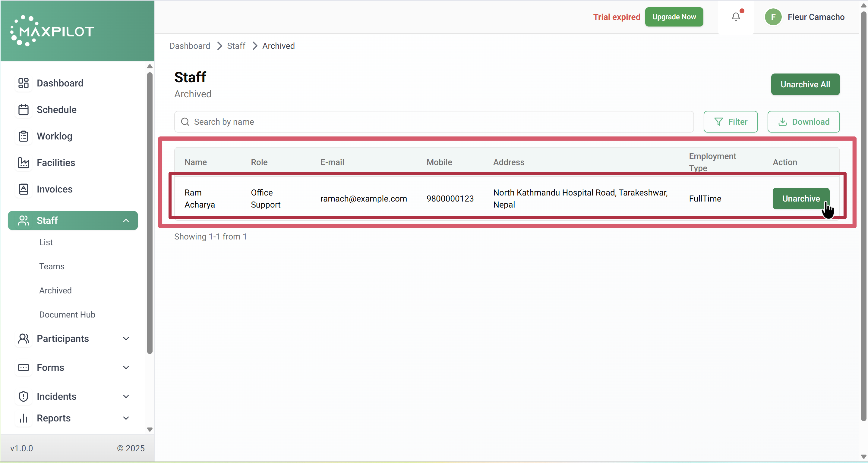The height and width of the screenshot is (463, 868).
Task: Expand the Incidents menu
Action: (x=126, y=396)
